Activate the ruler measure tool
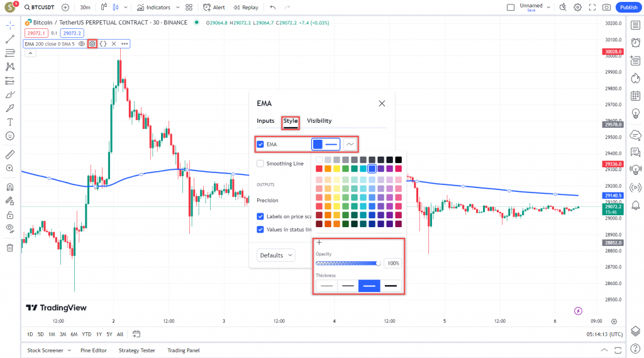The image size is (644, 358). (x=10, y=155)
